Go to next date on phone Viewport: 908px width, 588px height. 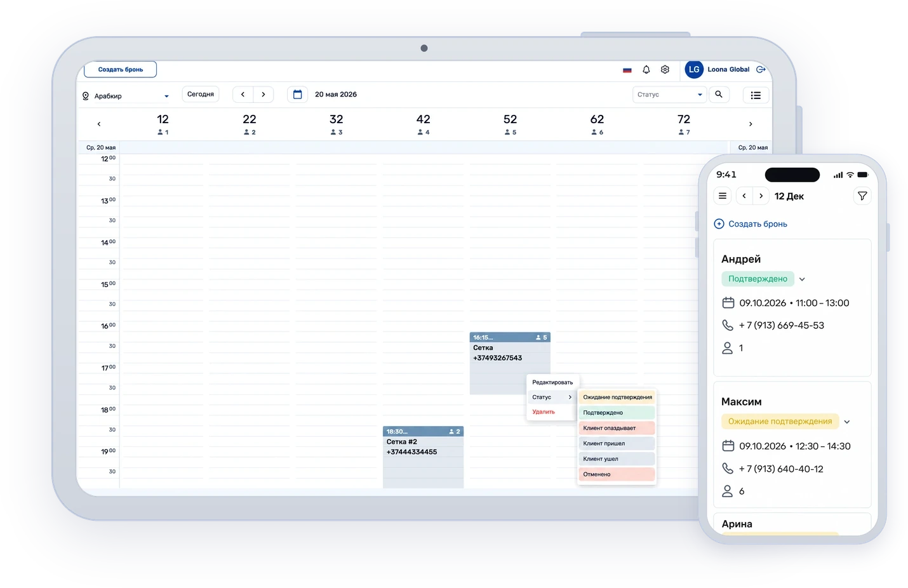(761, 196)
